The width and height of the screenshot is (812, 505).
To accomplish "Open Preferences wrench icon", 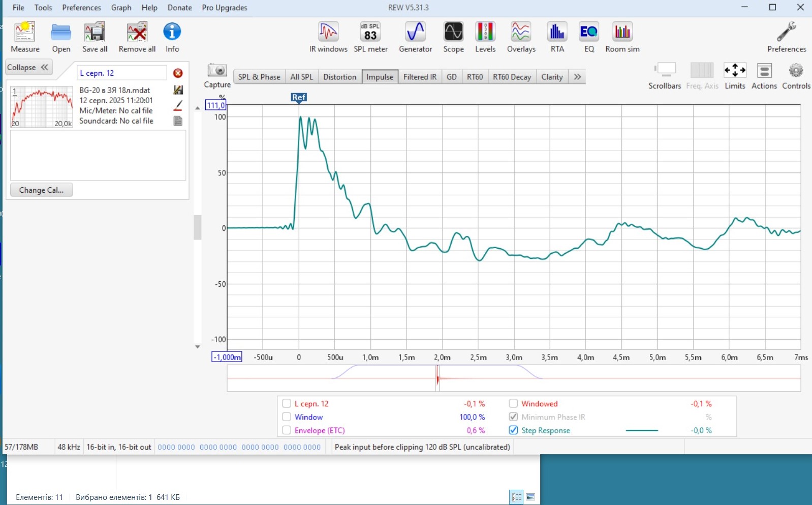I will [787, 37].
